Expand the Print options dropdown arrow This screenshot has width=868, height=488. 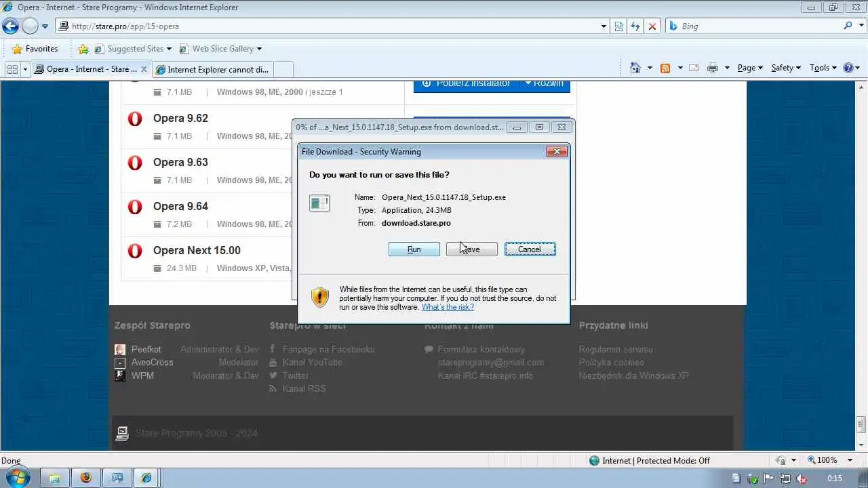pyautogui.click(x=727, y=68)
